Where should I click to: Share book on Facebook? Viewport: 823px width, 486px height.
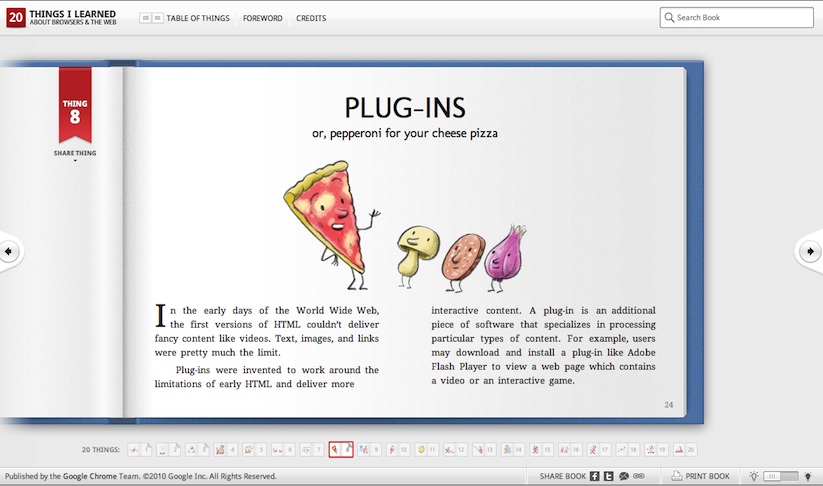[594, 476]
